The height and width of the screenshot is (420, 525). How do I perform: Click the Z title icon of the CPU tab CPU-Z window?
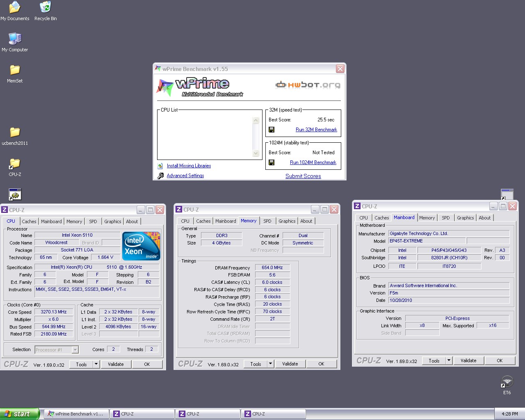[x=5, y=210]
